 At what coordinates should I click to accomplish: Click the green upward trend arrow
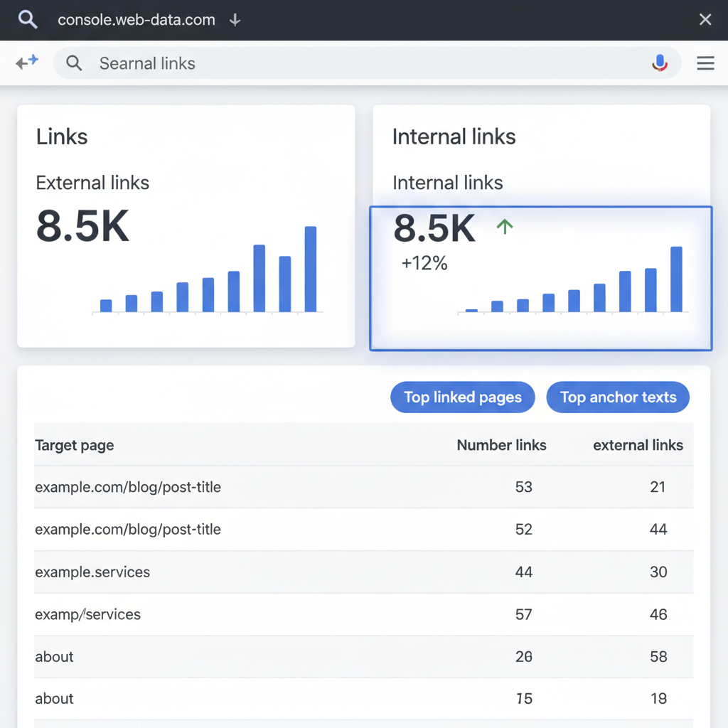505,227
